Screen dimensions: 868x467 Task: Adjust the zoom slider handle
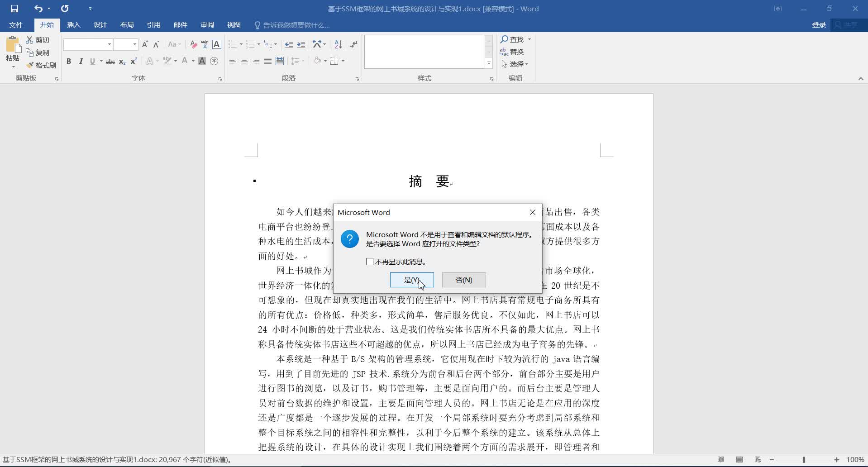coord(804,460)
